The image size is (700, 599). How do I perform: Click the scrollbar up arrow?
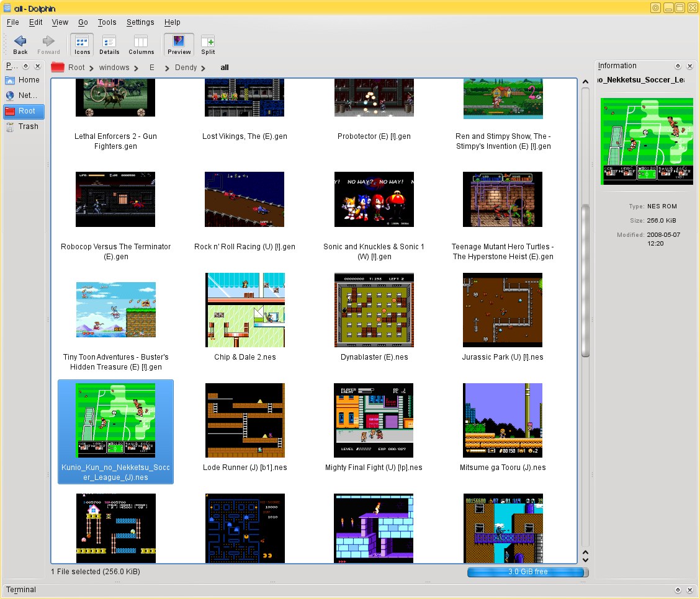pyautogui.click(x=585, y=82)
